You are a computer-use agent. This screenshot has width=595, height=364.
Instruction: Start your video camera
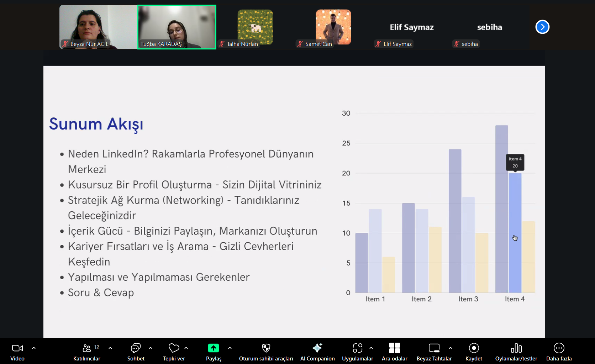pos(17,351)
